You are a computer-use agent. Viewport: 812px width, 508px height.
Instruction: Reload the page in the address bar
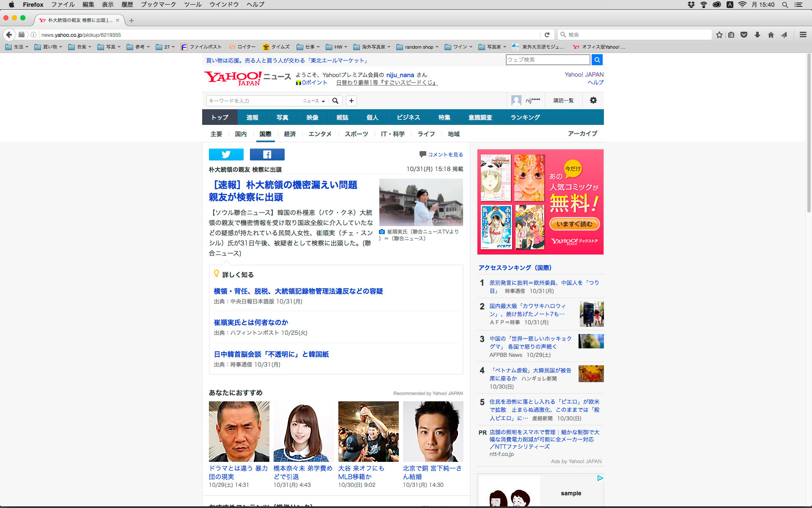pos(547,35)
